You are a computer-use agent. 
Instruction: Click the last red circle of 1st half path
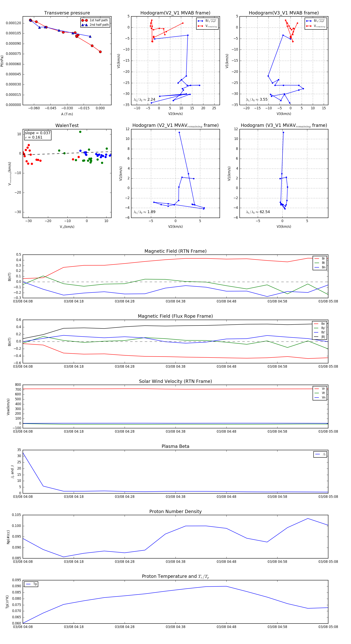click(x=100, y=52)
